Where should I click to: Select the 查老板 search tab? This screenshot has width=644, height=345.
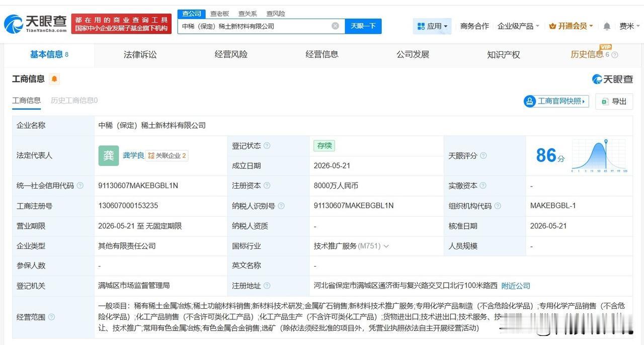click(x=219, y=14)
